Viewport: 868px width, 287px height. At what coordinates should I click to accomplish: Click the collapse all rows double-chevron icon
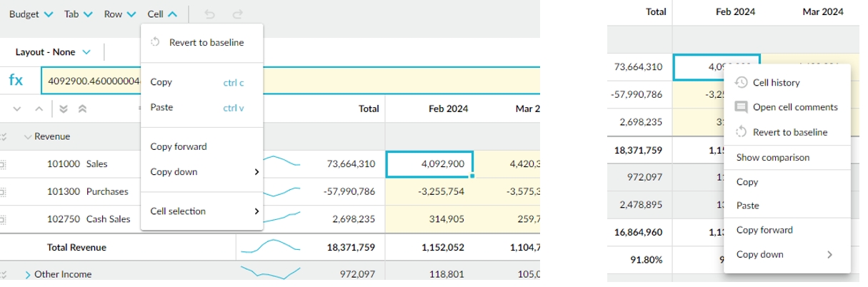(83, 109)
